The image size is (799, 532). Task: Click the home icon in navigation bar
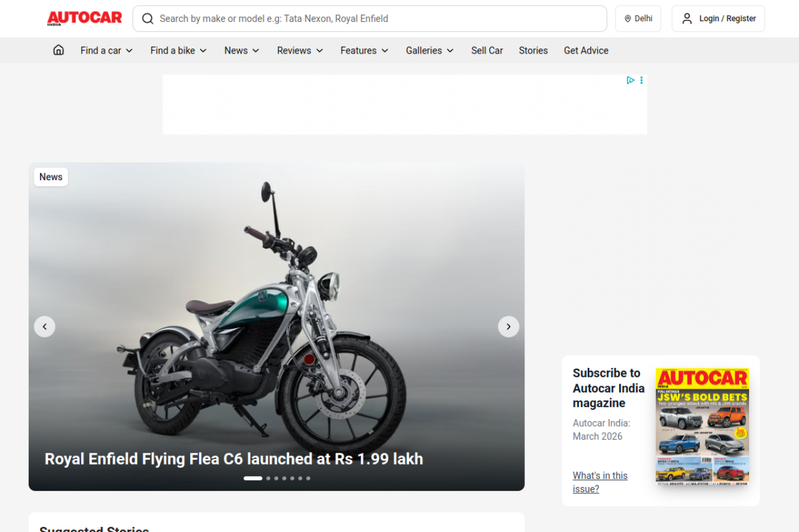click(x=59, y=51)
